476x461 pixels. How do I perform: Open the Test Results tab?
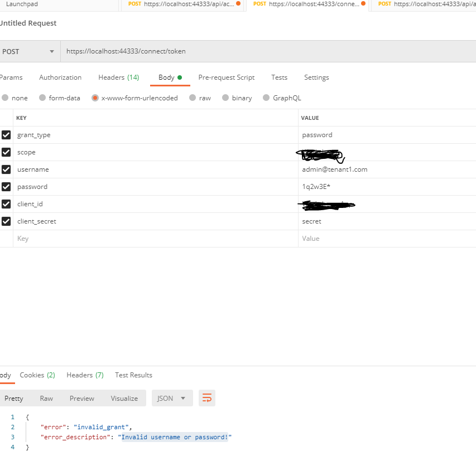point(133,375)
